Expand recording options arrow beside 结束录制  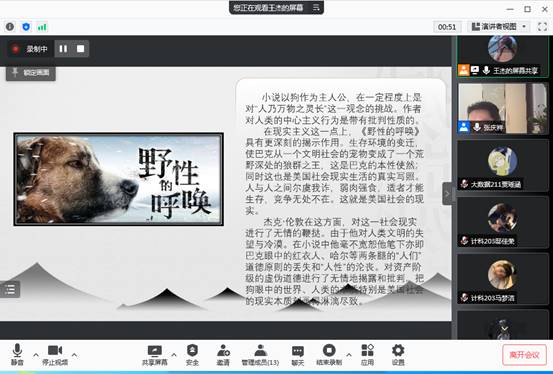click(x=349, y=355)
